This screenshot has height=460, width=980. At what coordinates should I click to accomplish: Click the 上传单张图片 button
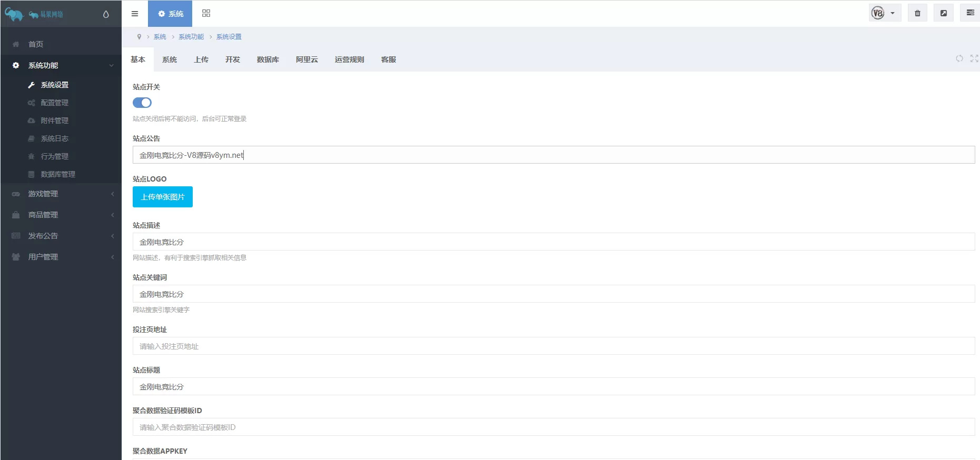point(163,197)
